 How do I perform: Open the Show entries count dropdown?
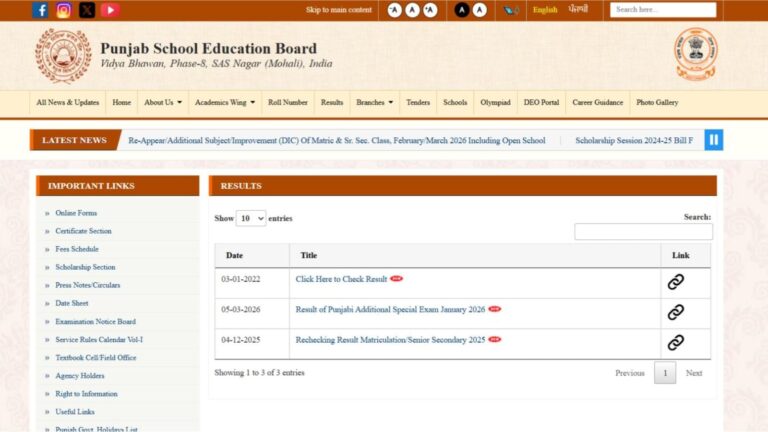coord(251,218)
